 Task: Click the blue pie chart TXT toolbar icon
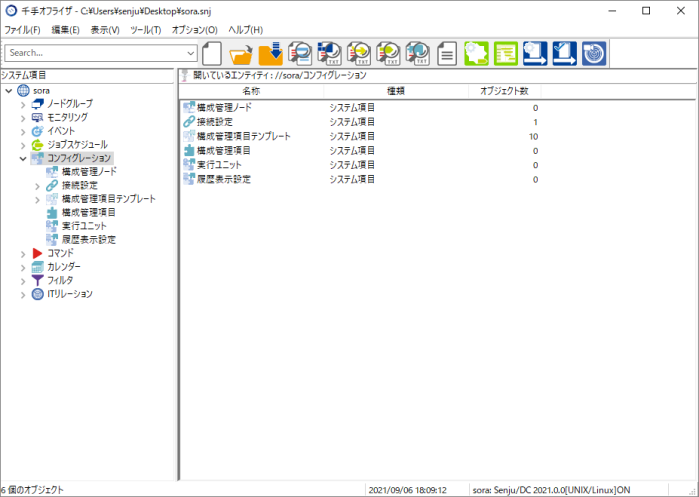click(329, 53)
